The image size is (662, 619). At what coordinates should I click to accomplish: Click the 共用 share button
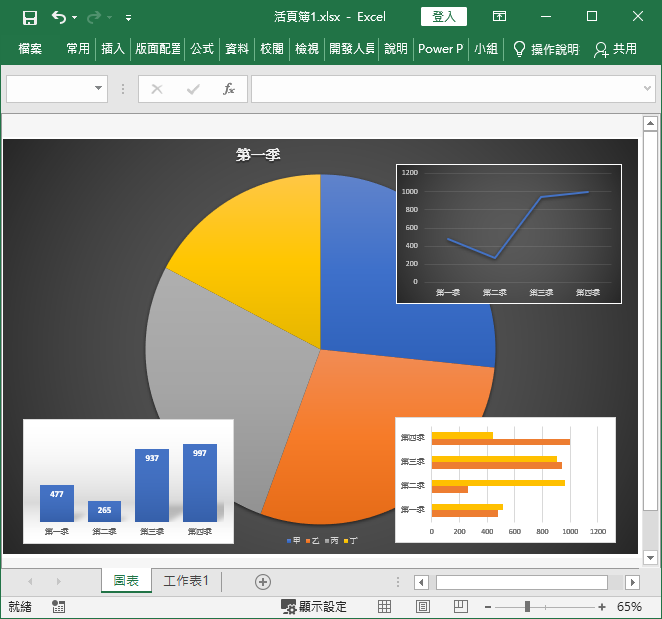click(x=615, y=49)
